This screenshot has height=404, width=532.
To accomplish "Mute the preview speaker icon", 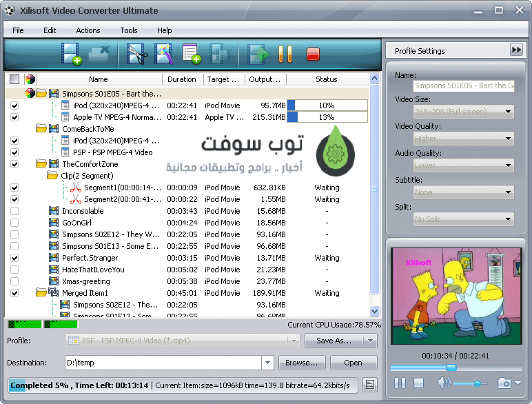I will coord(444,383).
